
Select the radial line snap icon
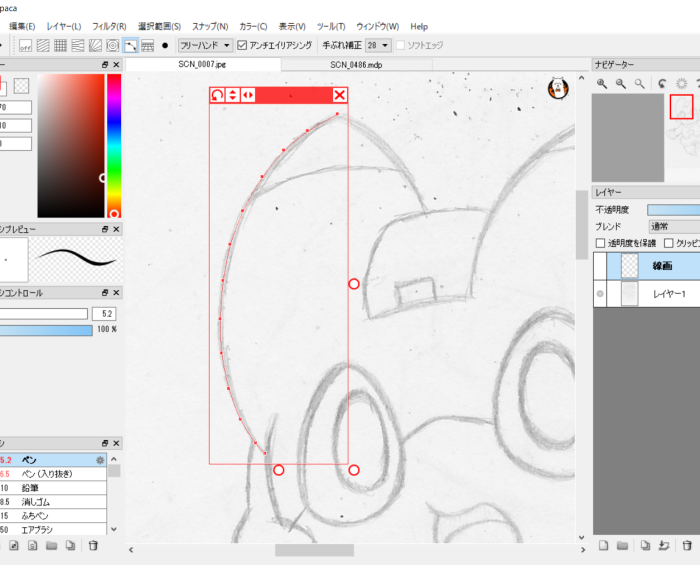coord(95,46)
